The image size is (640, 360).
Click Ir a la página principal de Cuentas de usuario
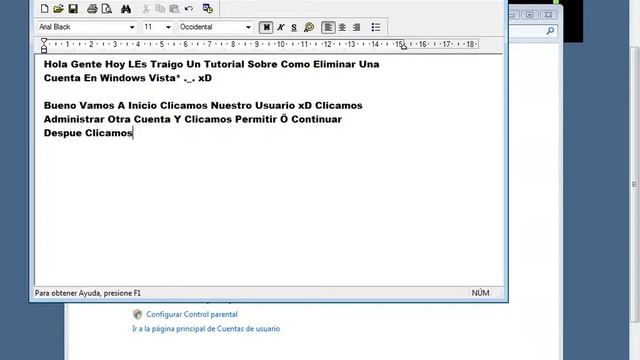[206, 329]
